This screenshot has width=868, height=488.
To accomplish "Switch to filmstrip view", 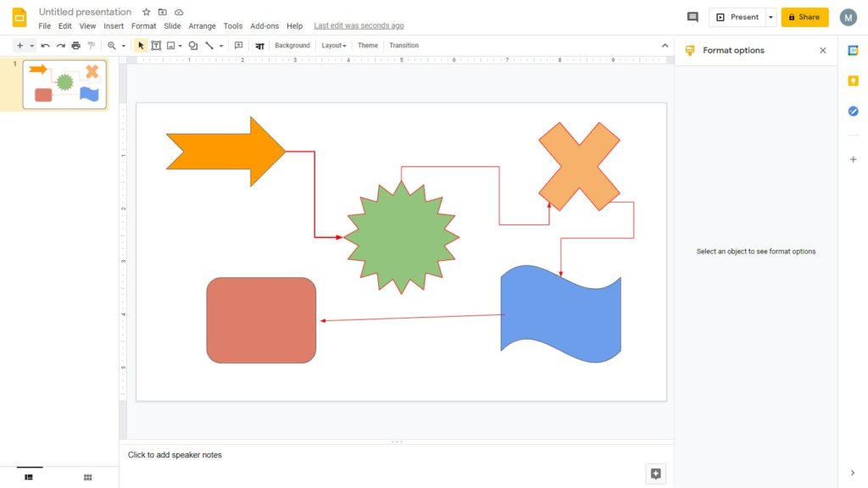I will point(29,477).
